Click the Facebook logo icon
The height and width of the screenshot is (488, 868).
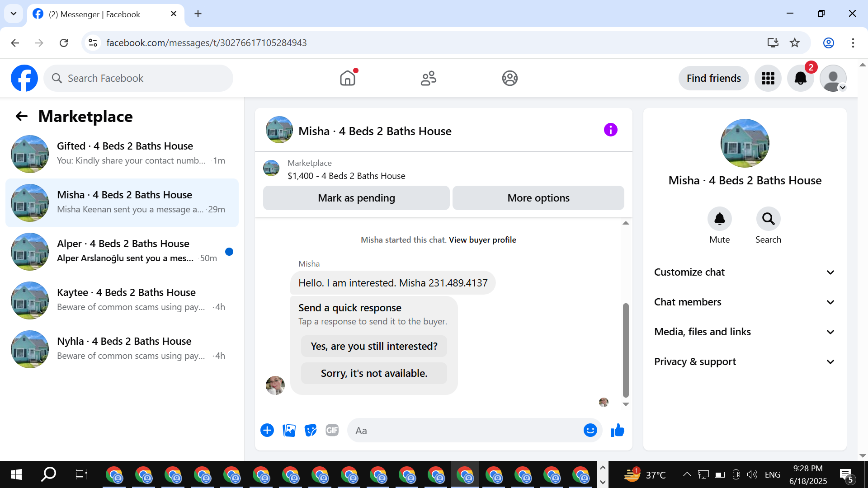tap(24, 78)
